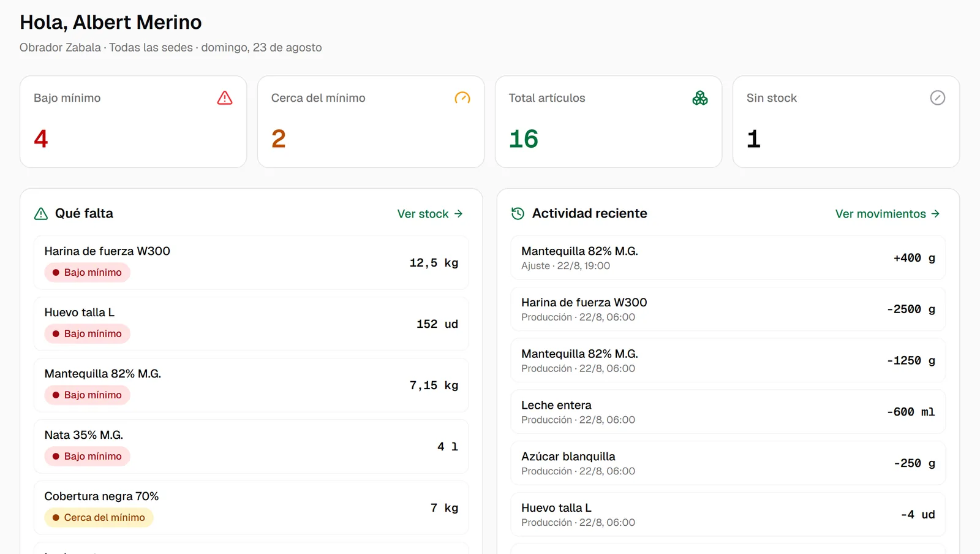The image size is (980, 554).
Task: Open the Ver movimientos link
Action: click(x=888, y=214)
